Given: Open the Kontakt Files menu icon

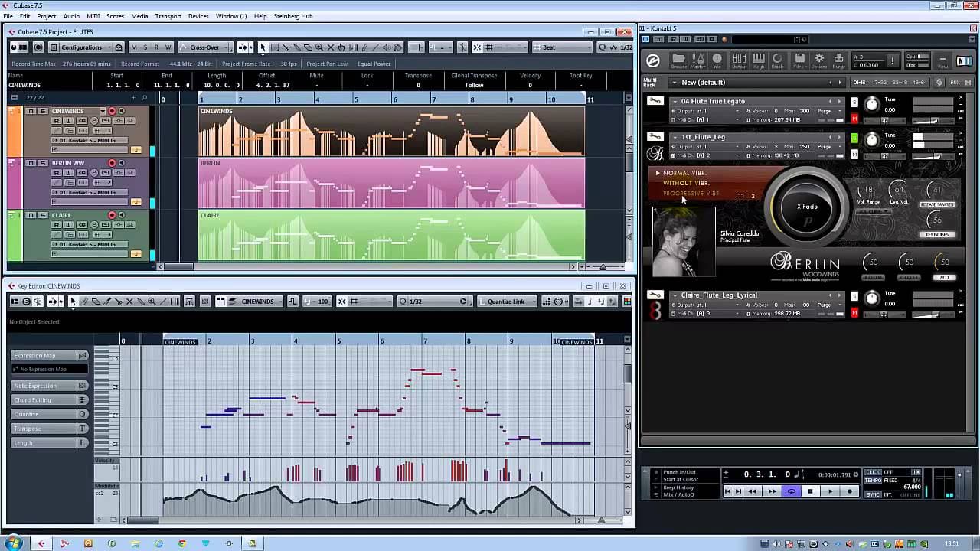Looking at the screenshot, I should point(799,60).
